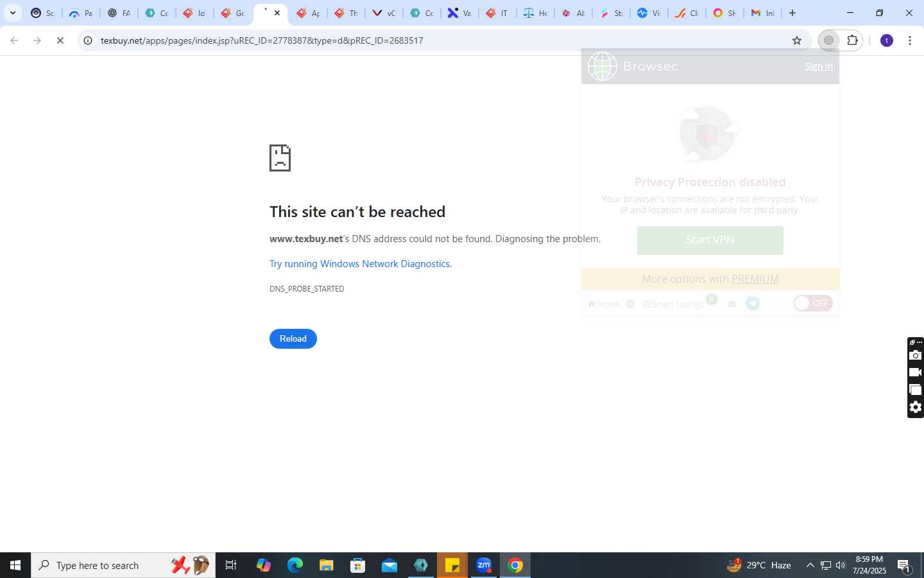Switch to the 'Sc' tab
Image resolution: width=924 pixels, height=578 pixels.
(x=43, y=13)
